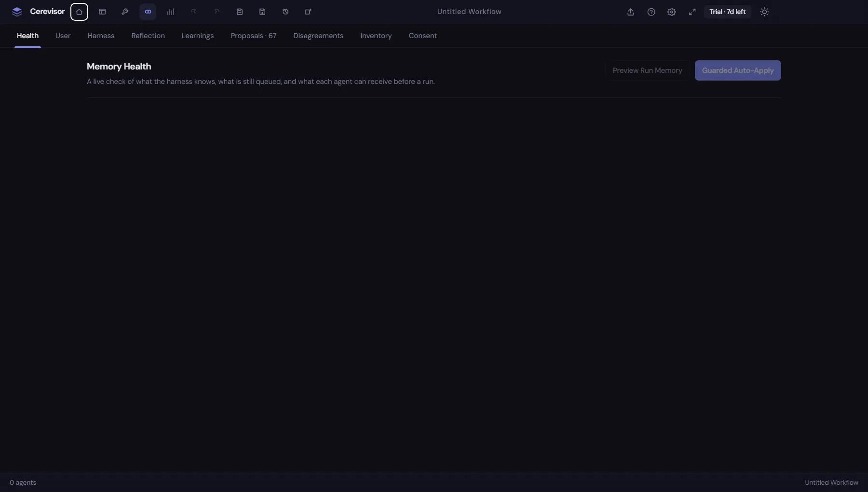This screenshot has width=868, height=492.
Task: Open the settings gear icon
Action: pos(672,12)
